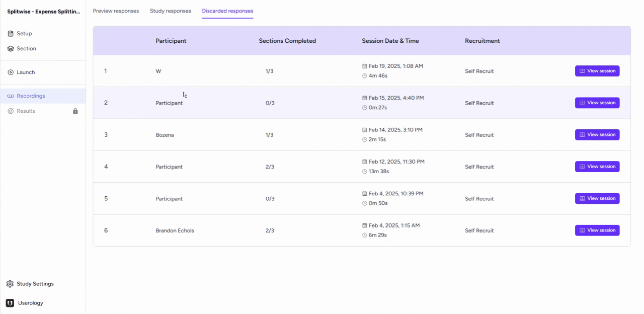Click the Recordings tape icon in sidebar
The image size is (644, 314).
[11, 96]
